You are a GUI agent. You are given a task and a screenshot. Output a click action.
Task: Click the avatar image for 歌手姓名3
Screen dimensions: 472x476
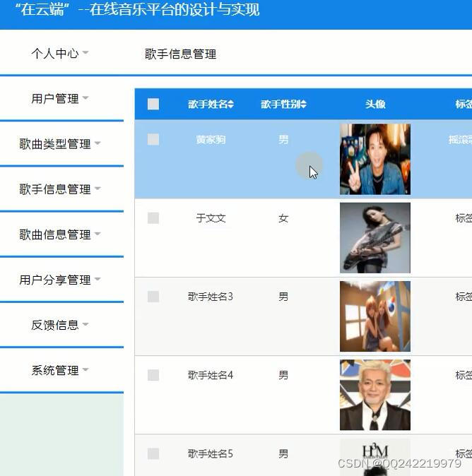click(x=375, y=316)
